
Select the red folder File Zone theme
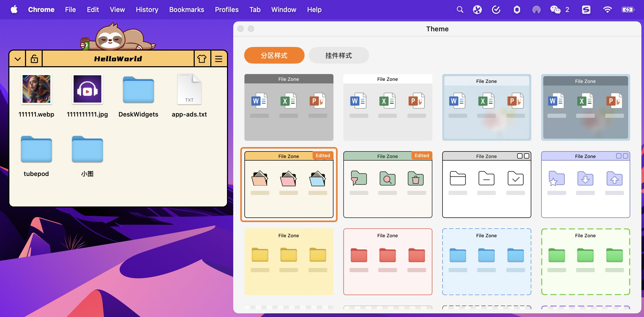[388, 261]
